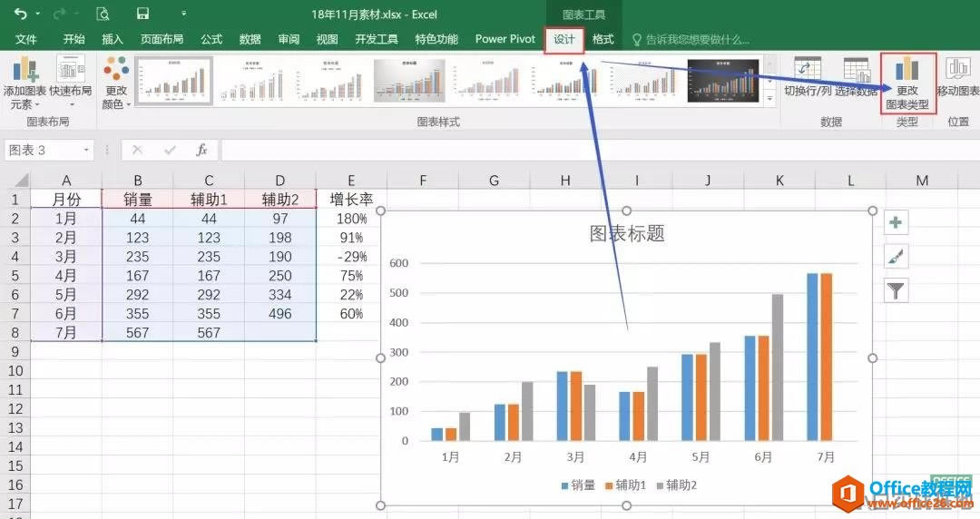This screenshot has height=519, width=980.
Task: Click the 增长率 header cell E1
Action: [x=351, y=200]
